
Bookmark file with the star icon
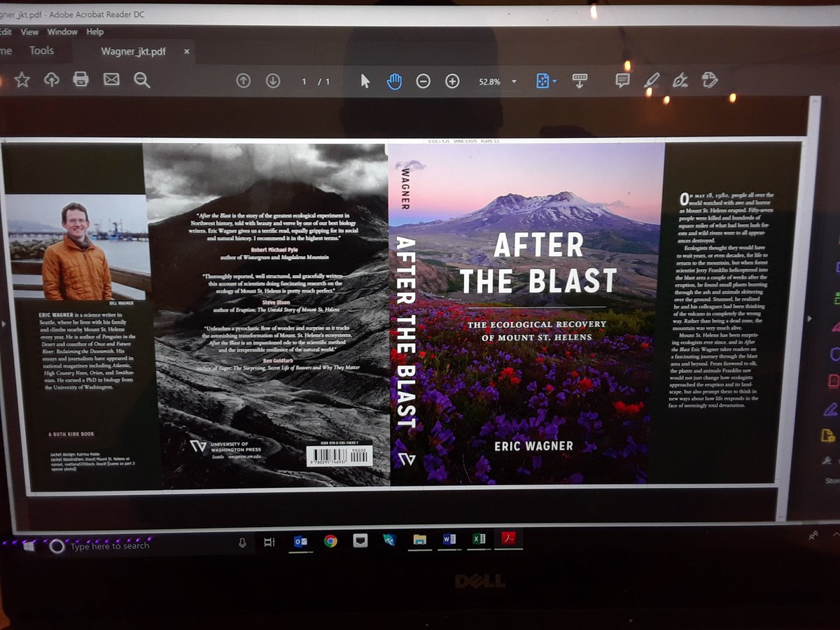(22, 79)
